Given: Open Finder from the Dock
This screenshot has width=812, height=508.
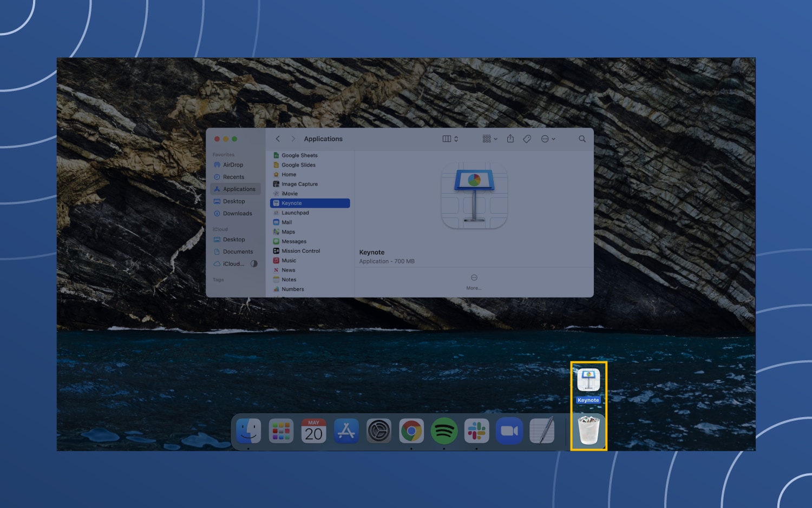Looking at the screenshot, I should tap(248, 431).
